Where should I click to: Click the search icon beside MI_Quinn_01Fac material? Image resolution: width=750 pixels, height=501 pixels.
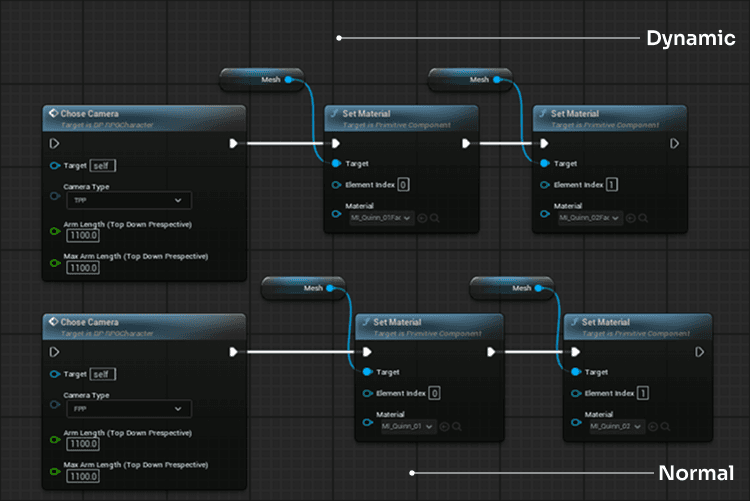(x=435, y=217)
